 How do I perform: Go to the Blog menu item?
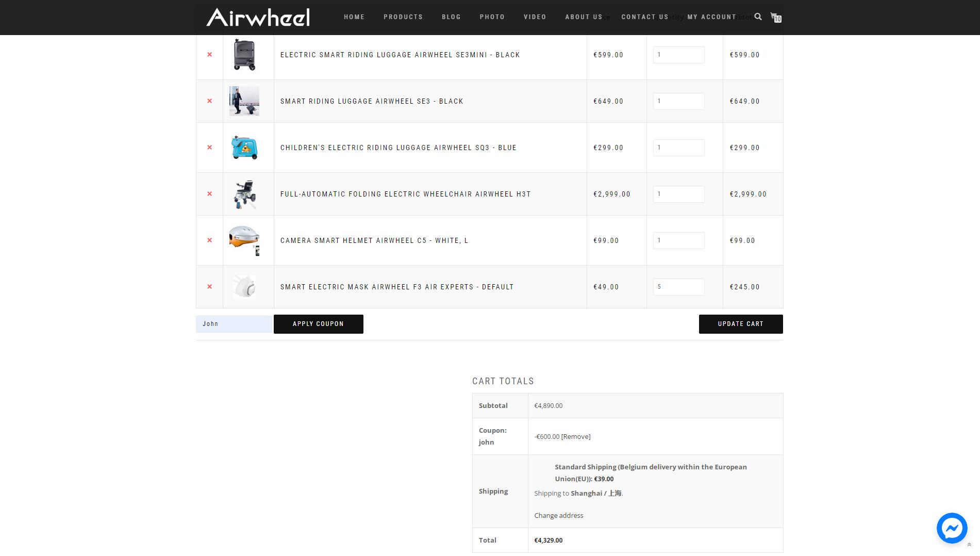pos(451,17)
